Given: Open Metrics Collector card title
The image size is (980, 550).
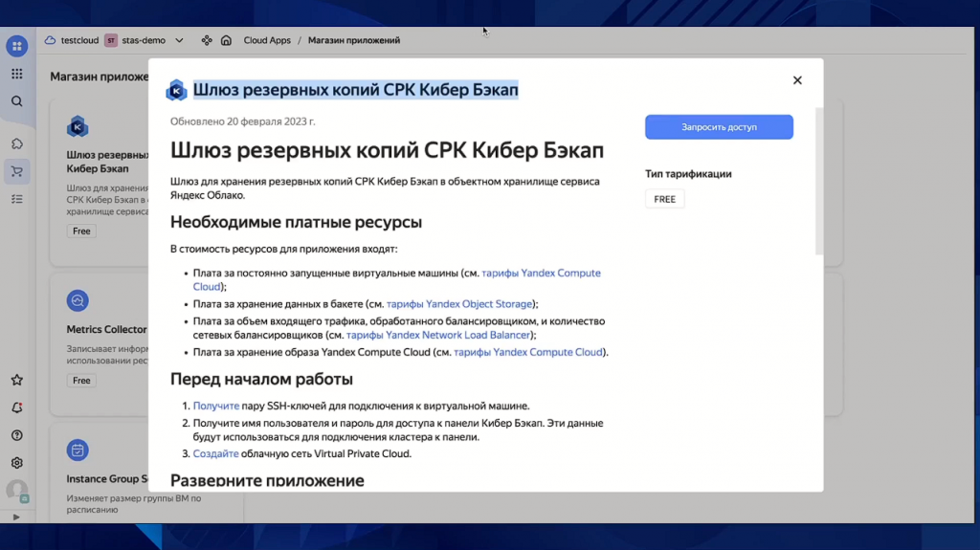Looking at the screenshot, I should coord(107,329).
